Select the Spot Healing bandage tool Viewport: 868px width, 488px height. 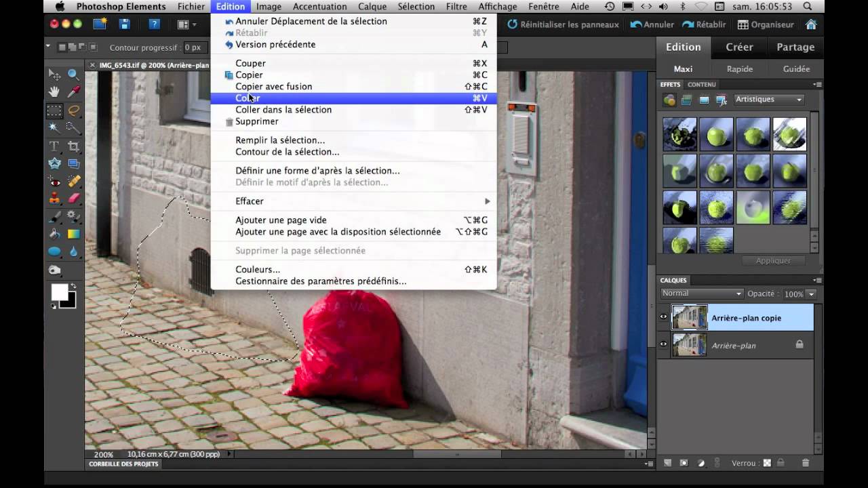73,182
